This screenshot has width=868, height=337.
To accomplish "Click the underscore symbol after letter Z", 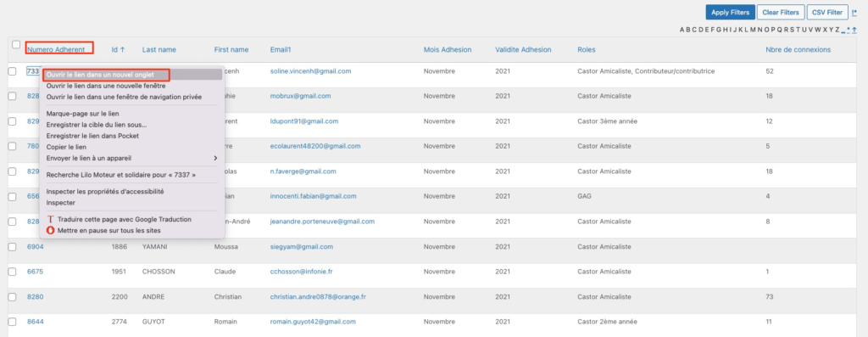I will click(843, 31).
